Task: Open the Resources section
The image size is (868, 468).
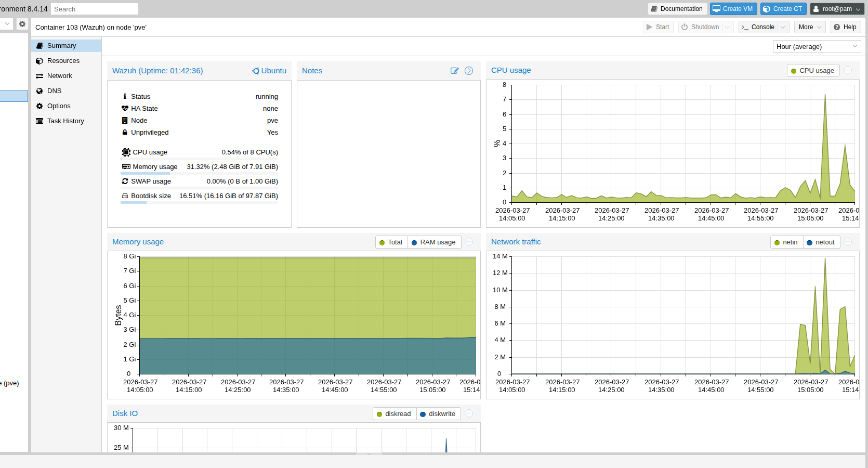Action: click(66, 61)
